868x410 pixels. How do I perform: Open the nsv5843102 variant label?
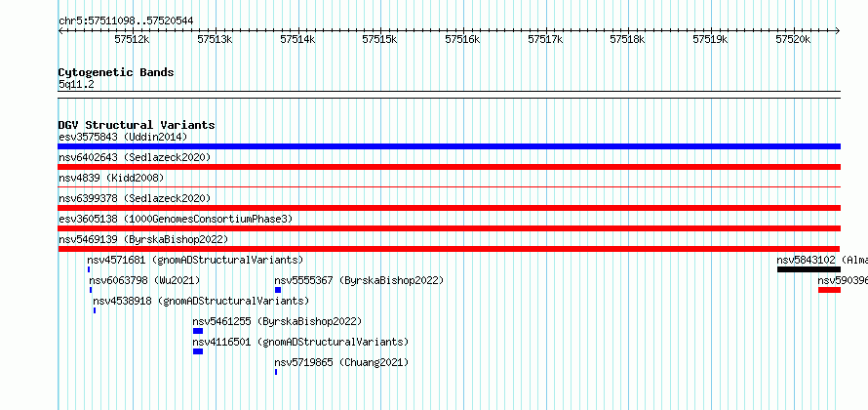(x=822, y=260)
